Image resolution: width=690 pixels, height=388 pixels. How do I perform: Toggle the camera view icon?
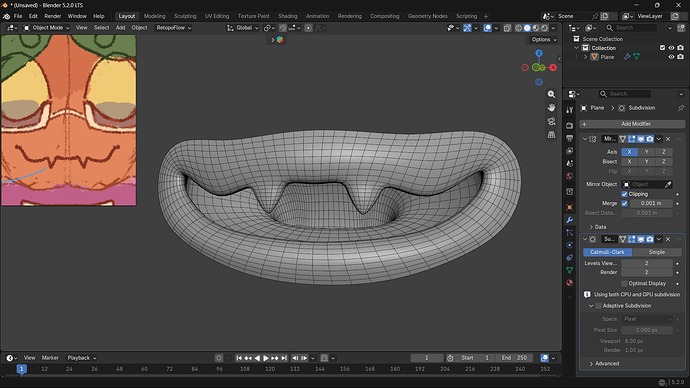click(551, 121)
